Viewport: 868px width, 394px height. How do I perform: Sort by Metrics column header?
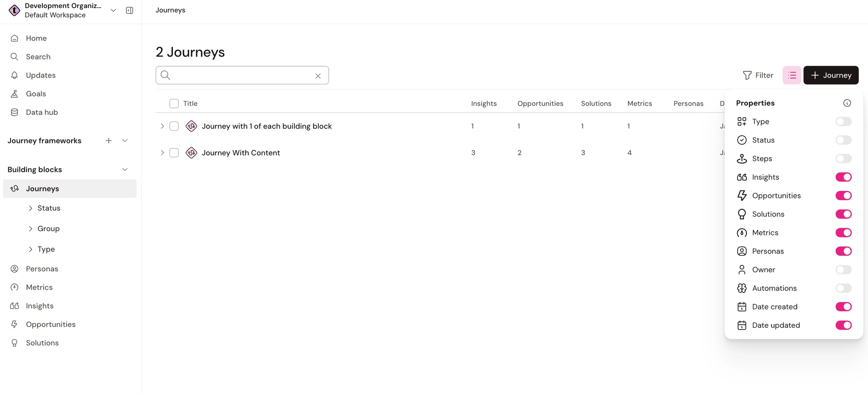(640, 103)
